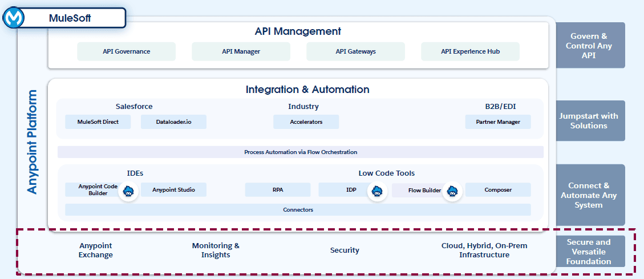
Task: Click the Process Automation via Flow Orchestration bar
Action: tap(300, 152)
